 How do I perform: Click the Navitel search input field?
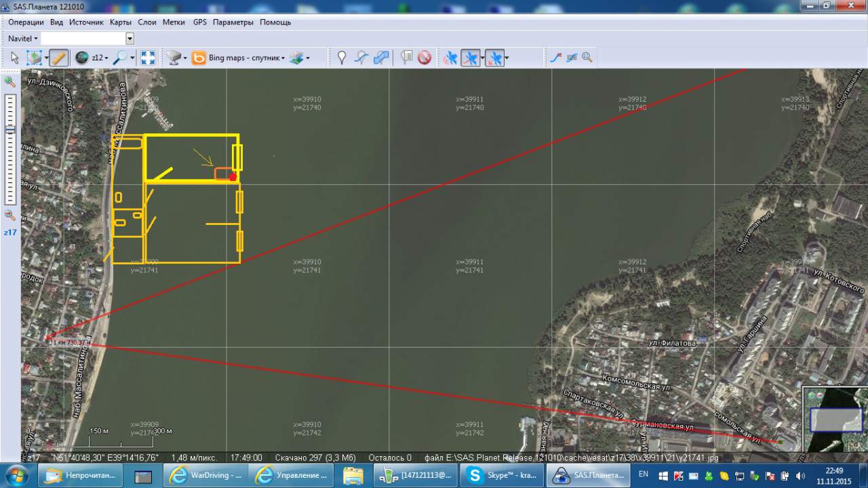83,39
